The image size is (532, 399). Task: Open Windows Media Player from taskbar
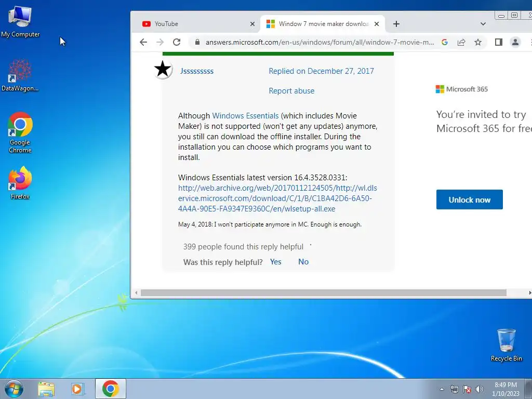coord(77,389)
